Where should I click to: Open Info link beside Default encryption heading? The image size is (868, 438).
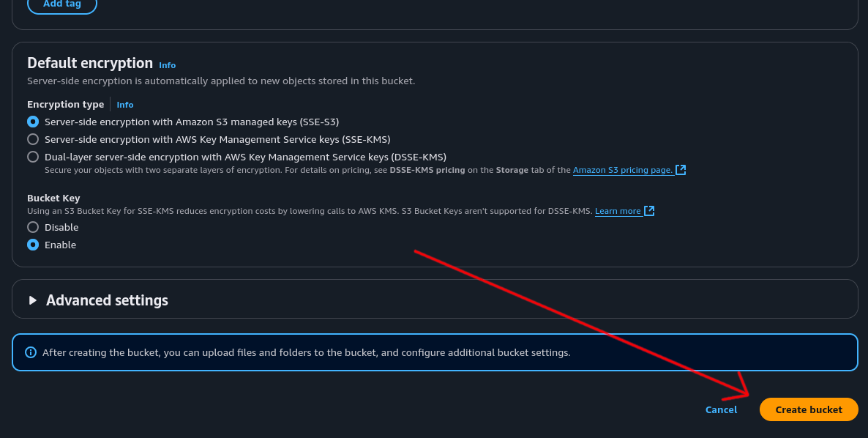tap(167, 65)
